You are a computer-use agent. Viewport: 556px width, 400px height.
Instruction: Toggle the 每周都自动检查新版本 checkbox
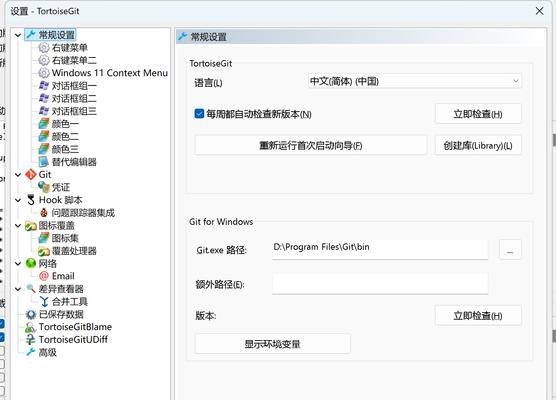(199, 114)
